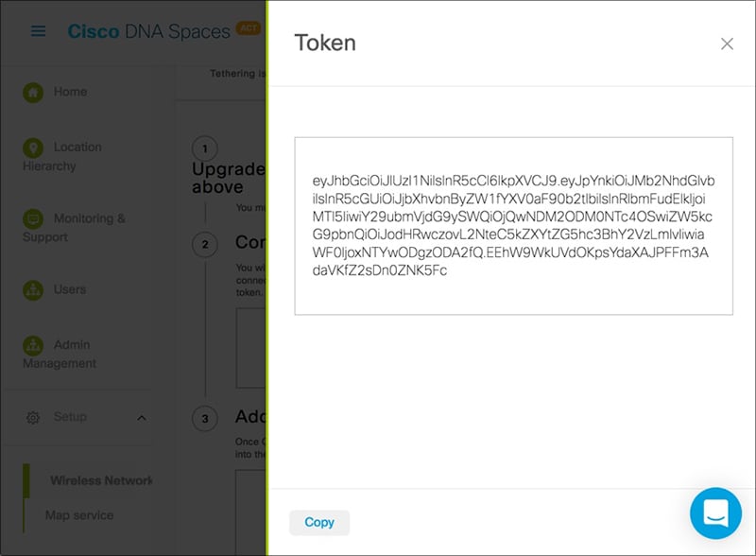Open the Admin Management icon
This screenshot has height=556, width=756.
[x=33, y=345]
